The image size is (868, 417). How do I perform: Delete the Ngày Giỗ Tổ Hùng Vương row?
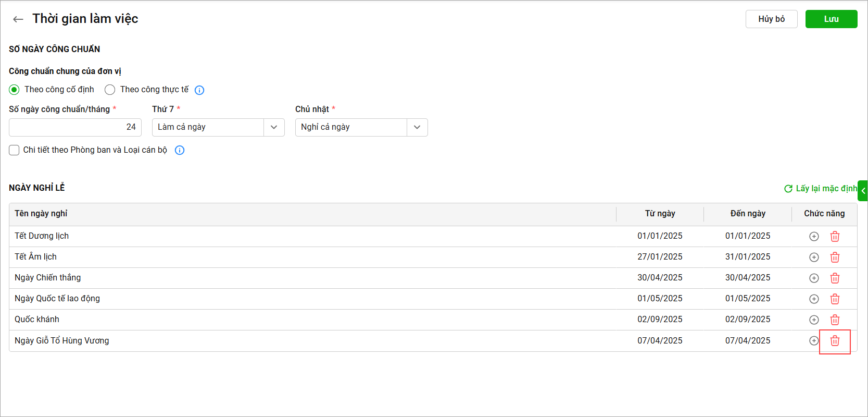coord(835,340)
